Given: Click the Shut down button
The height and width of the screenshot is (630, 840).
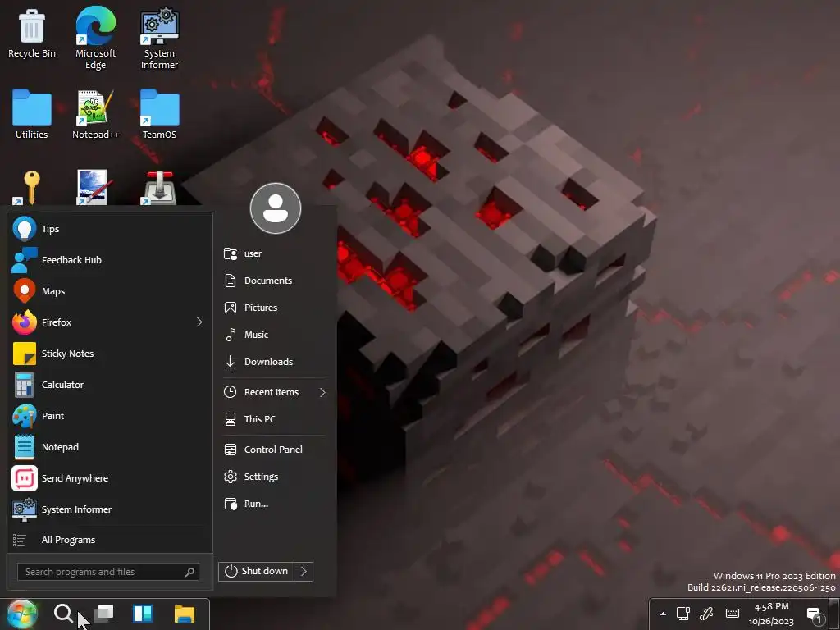Looking at the screenshot, I should tap(257, 571).
